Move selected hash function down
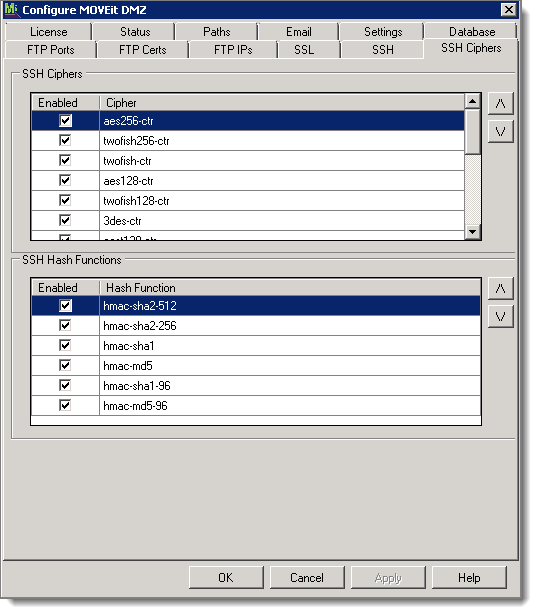The height and width of the screenshot is (614, 537). 500,316
